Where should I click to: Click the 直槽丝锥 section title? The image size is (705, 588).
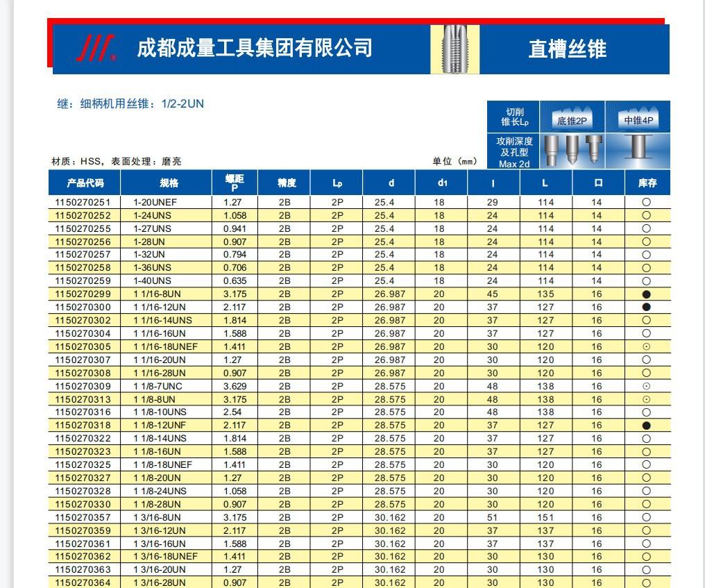[567, 49]
